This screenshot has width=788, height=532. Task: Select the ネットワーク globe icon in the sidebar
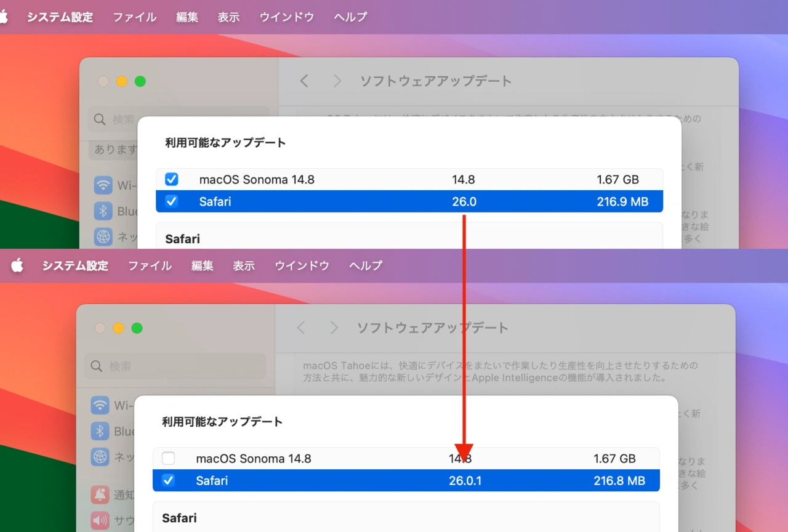(103, 237)
